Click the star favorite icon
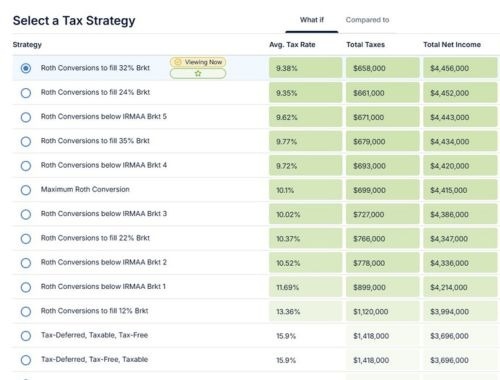 [198, 73]
